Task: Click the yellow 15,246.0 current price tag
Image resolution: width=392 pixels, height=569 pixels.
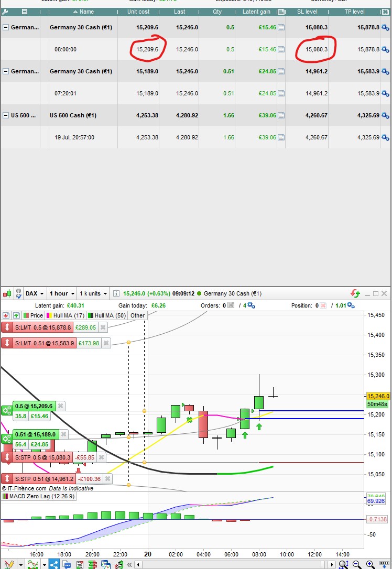Action: click(378, 396)
